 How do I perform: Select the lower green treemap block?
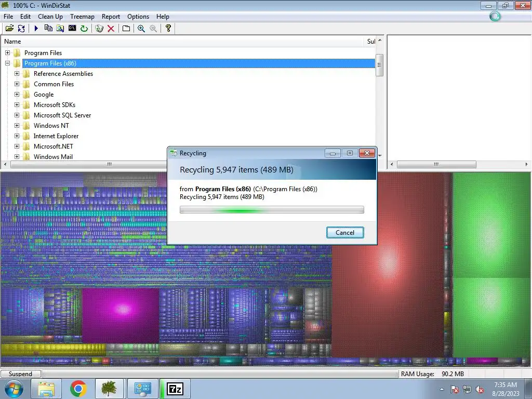pos(491,317)
